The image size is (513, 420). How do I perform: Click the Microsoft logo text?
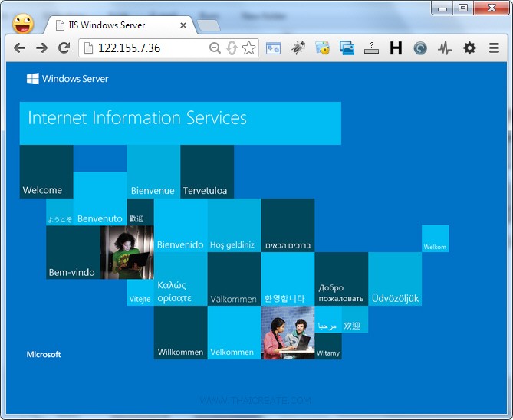[44, 354]
